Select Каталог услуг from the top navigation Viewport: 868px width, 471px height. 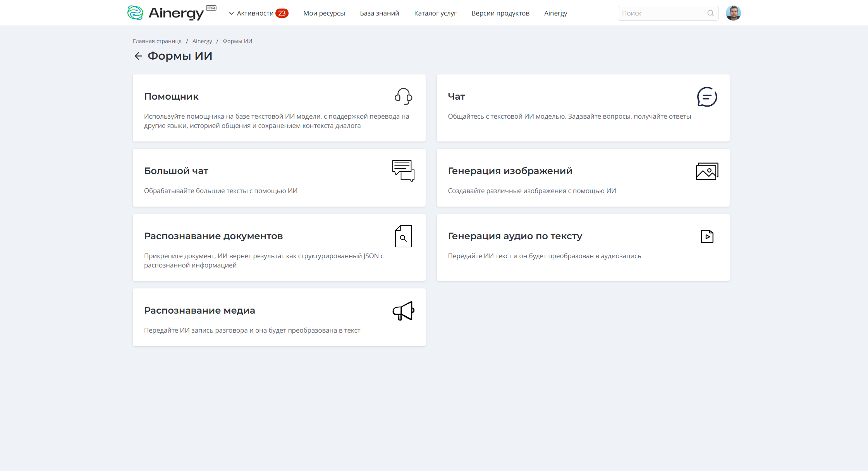(x=435, y=13)
